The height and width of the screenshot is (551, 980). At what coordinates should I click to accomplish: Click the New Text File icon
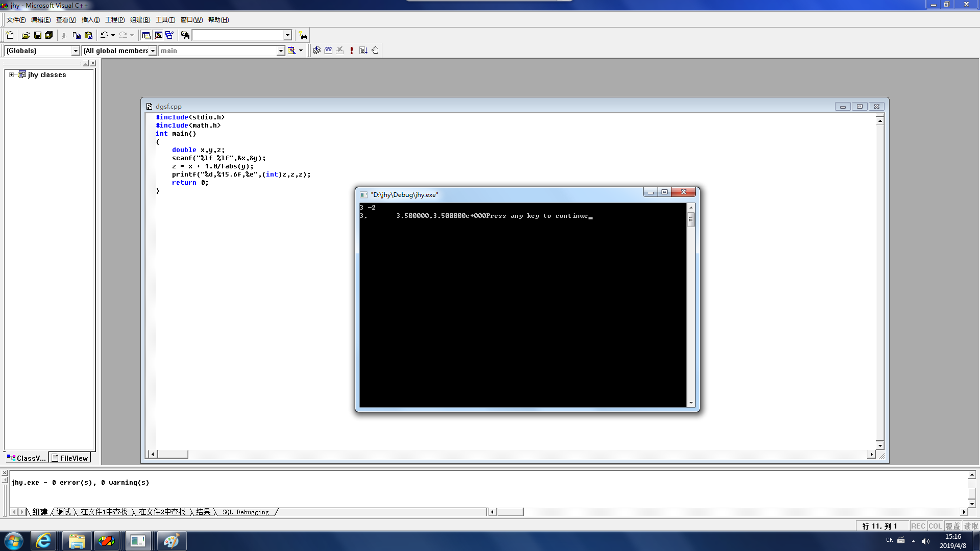(x=10, y=35)
